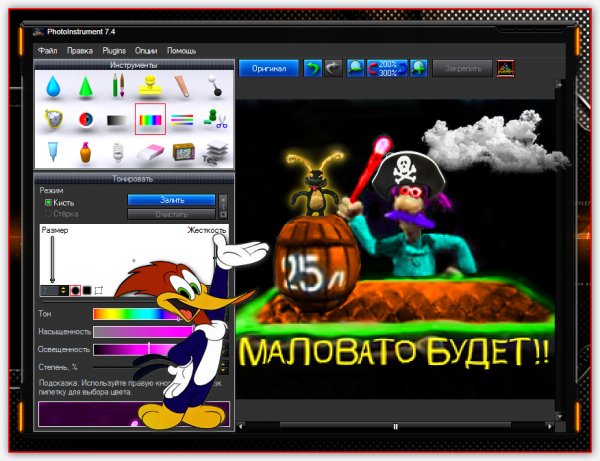Click the Инструменты panel header

pos(134,65)
